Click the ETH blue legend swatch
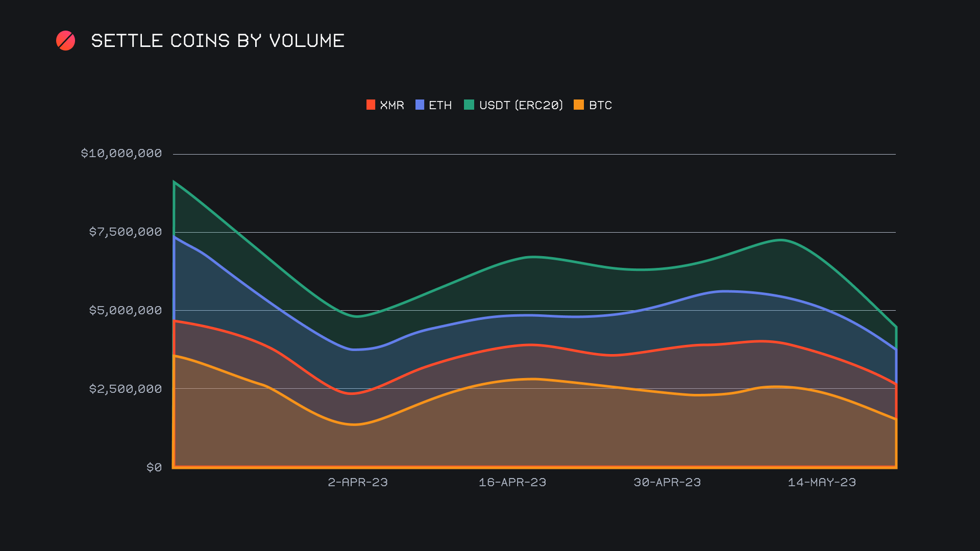980x551 pixels. [420, 105]
